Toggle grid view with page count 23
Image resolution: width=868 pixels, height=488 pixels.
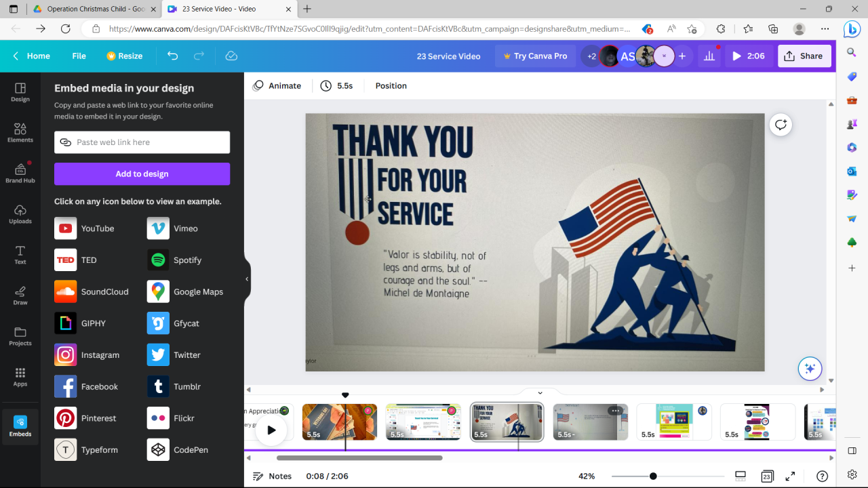point(767,476)
